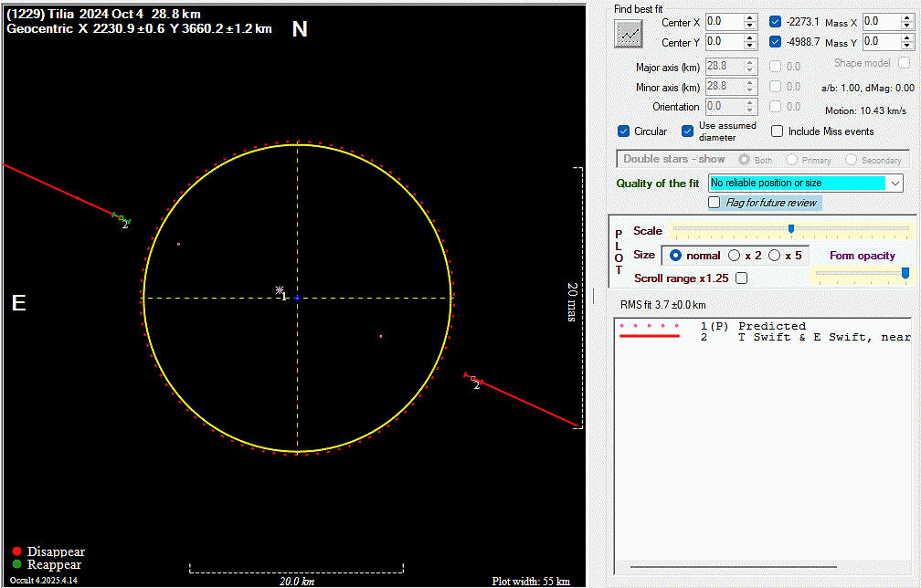Click the plot Scale slider
The image size is (921, 588).
pos(790,229)
